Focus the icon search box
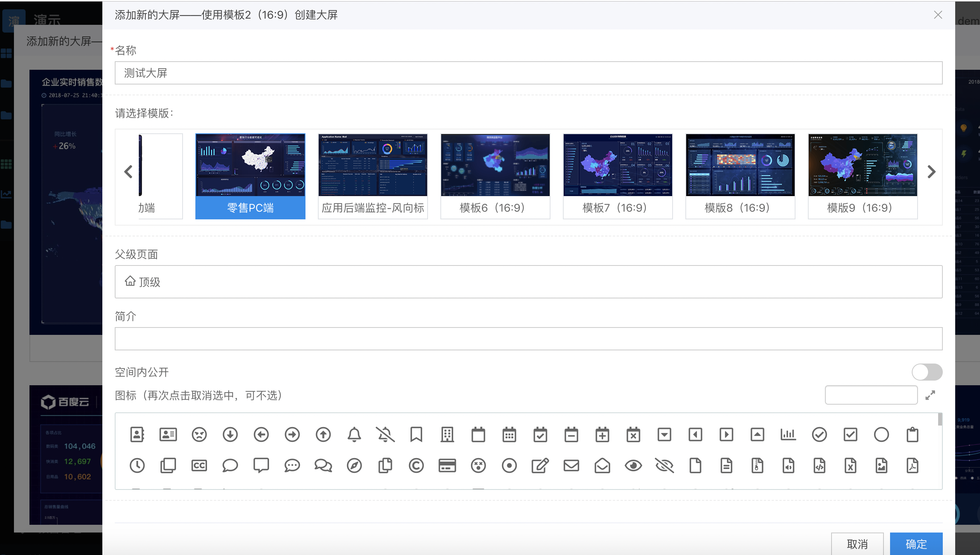 click(871, 395)
